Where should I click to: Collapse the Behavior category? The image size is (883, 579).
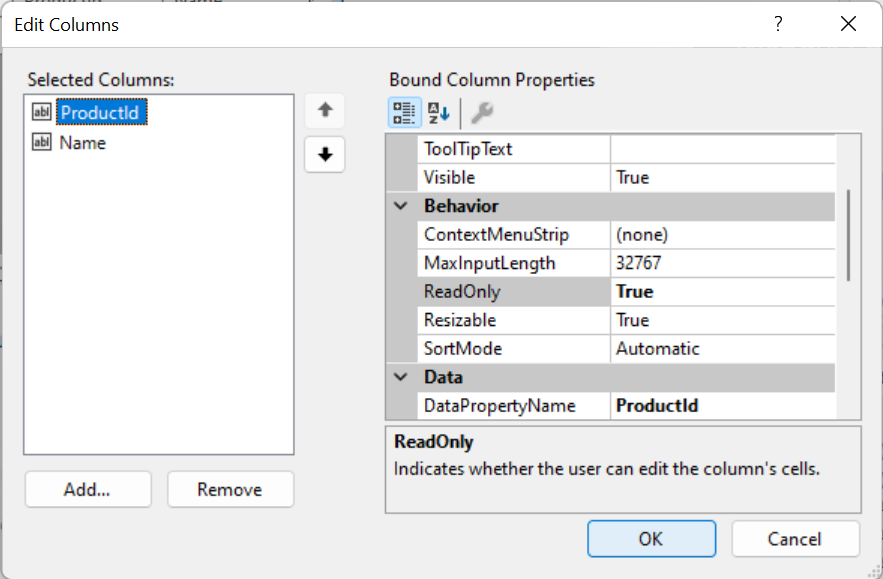pos(400,206)
